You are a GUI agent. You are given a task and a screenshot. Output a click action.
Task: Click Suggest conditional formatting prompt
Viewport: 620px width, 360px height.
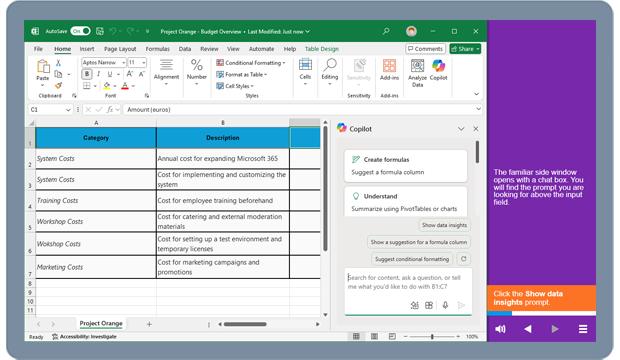412,259
